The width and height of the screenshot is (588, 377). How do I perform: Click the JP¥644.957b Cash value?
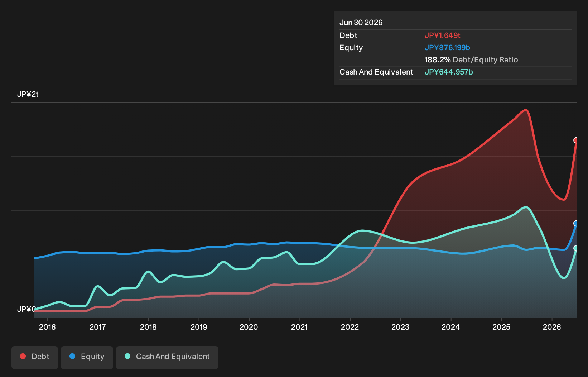449,72
